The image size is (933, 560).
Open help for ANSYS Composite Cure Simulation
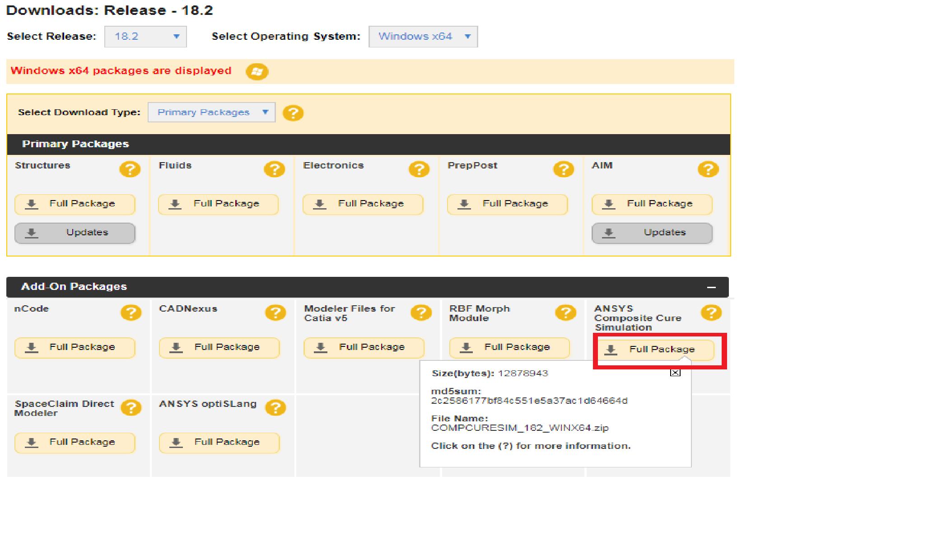[x=711, y=313]
